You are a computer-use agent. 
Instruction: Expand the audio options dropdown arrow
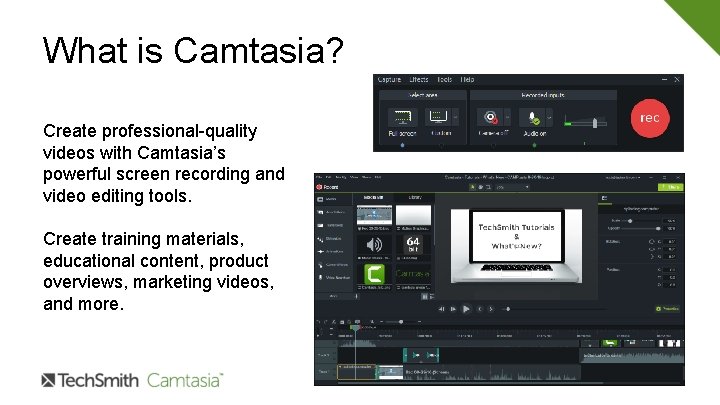pos(549,118)
